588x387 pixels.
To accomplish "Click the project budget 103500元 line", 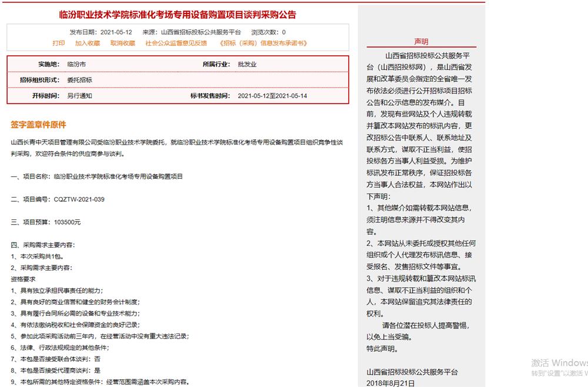I will click(x=46, y=222).
